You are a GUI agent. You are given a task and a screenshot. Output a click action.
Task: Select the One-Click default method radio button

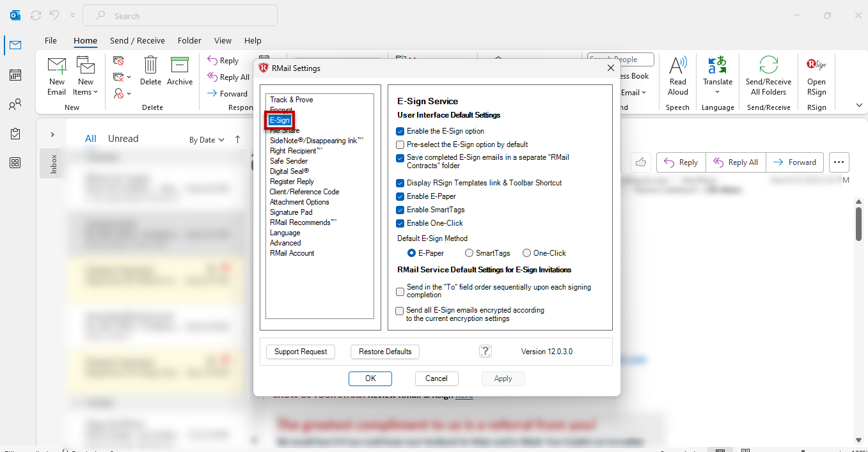click(527, 253)
